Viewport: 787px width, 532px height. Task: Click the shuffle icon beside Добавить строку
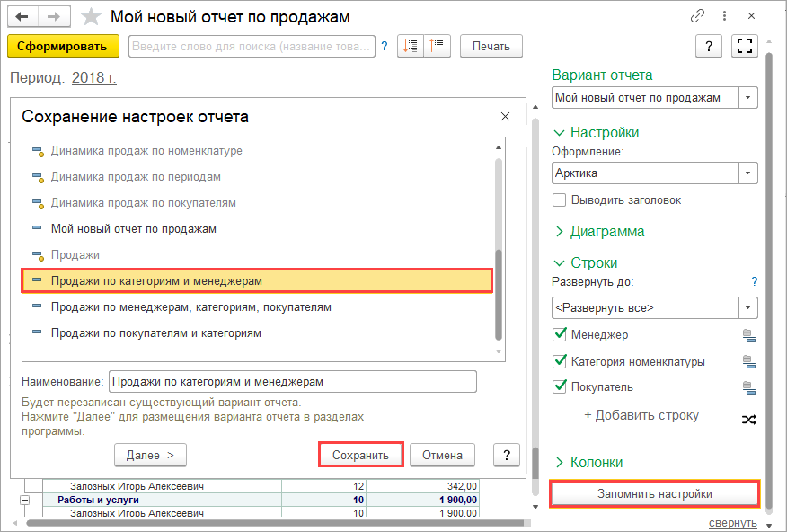click(x=748, y=419)
